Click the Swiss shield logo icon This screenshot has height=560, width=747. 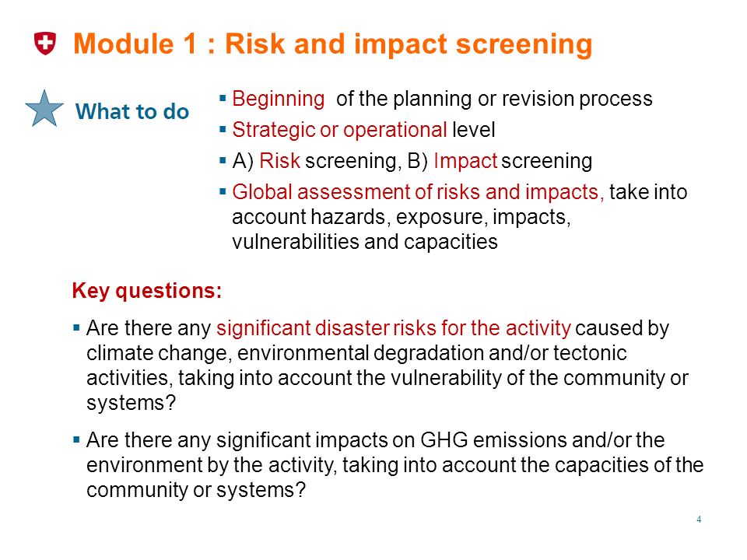tap(45, 44)
